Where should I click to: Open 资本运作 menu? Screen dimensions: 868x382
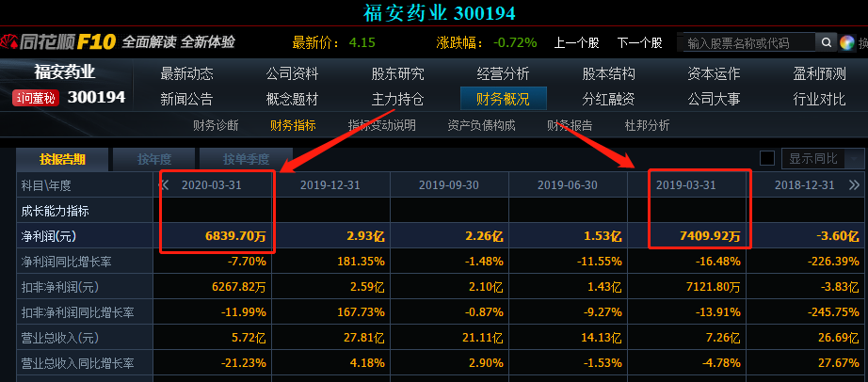pos(714,73)
